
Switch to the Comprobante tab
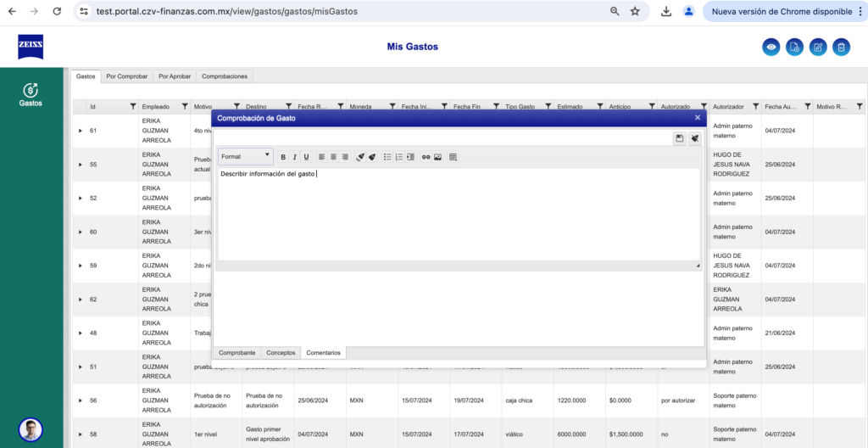[x=237, y=353]
